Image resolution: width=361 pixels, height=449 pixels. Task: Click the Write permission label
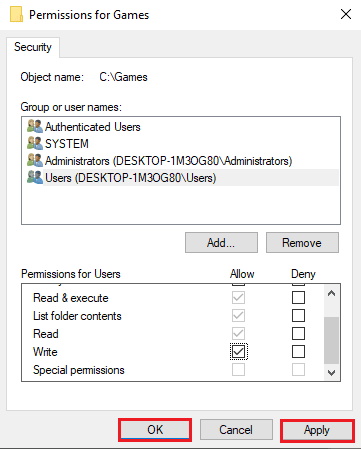(45, 352)
